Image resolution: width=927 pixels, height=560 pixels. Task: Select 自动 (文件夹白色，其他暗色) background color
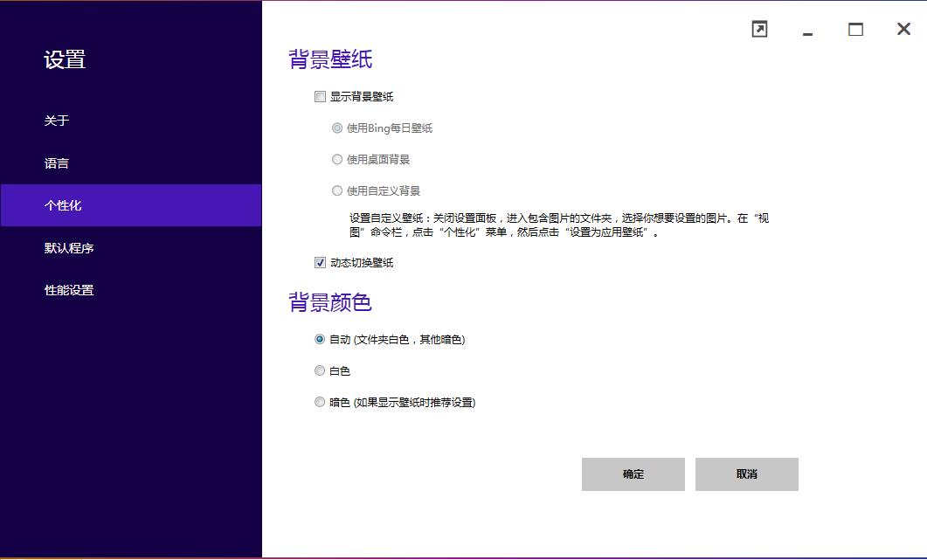320,340
